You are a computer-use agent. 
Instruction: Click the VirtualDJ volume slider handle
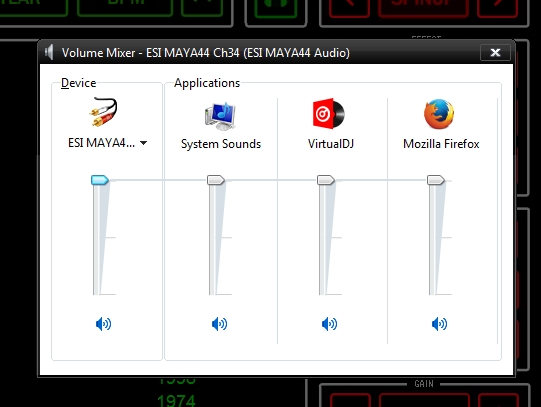coord(326,180)
